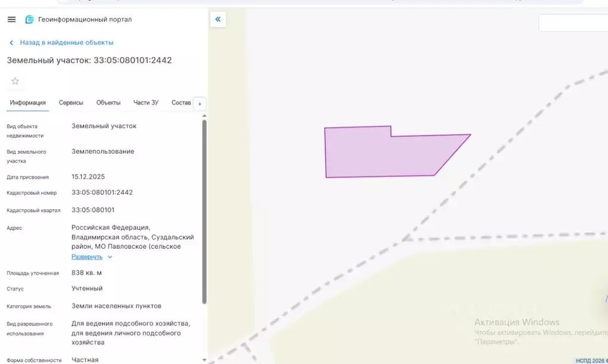Click the Вид объекта недвижимости label
This screenshot has height=364, width=608.
pos(25,131)
